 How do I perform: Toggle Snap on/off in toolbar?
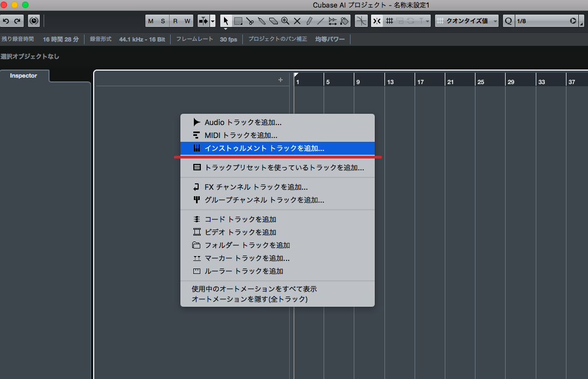click(376, 21)
